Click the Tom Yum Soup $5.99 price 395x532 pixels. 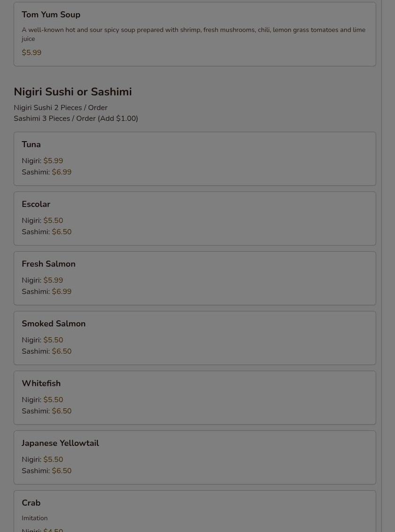click(32, 53)
